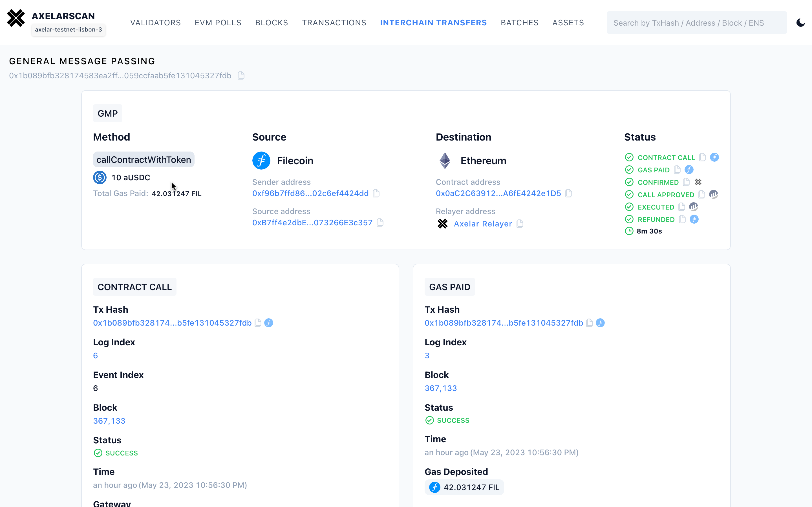Open sender address 0xf96b7ffd86 link
The height and width of the screenshot is (507, 812).
310,194
